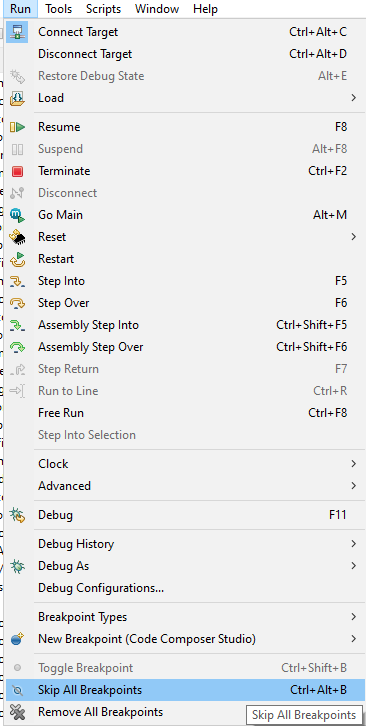Open the Clock submenu

184,464
